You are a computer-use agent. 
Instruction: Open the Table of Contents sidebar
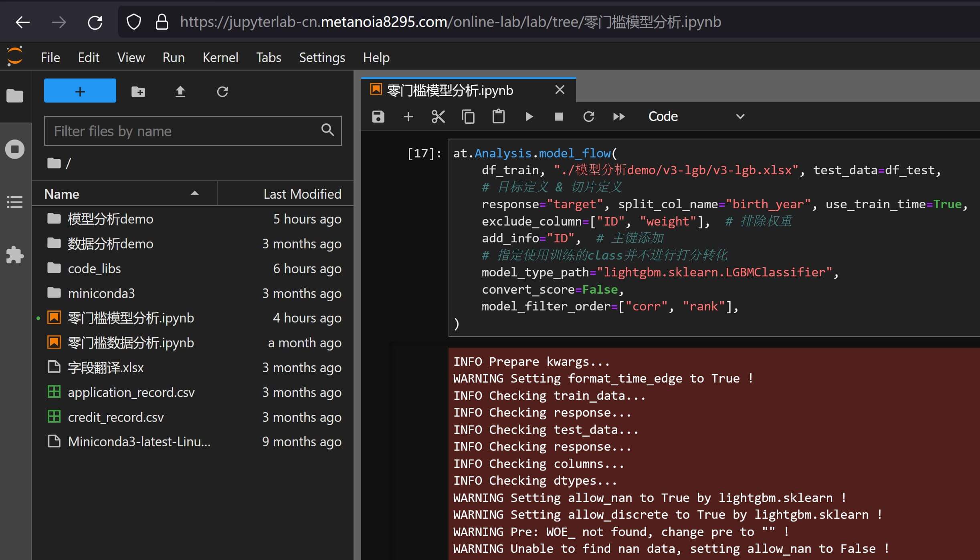(15, 202)
